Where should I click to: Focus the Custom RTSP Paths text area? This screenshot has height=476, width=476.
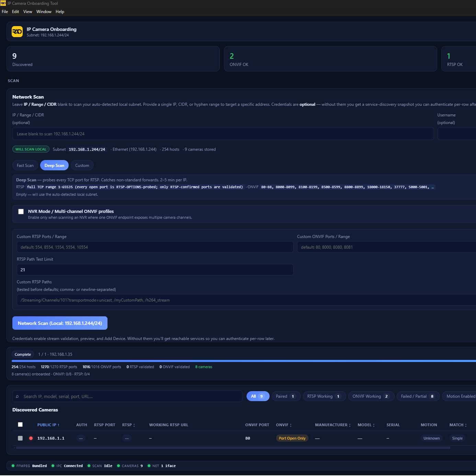[x=246, y=300]
